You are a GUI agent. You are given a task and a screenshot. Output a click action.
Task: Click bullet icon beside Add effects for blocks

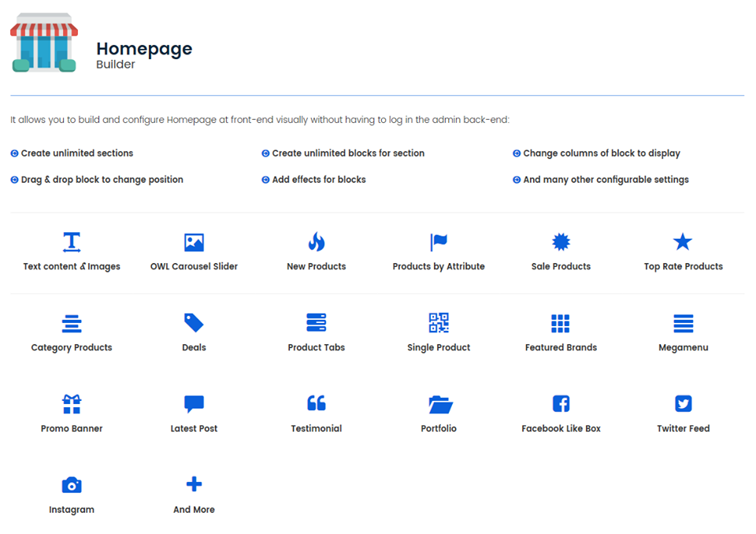tap(265, 180)
